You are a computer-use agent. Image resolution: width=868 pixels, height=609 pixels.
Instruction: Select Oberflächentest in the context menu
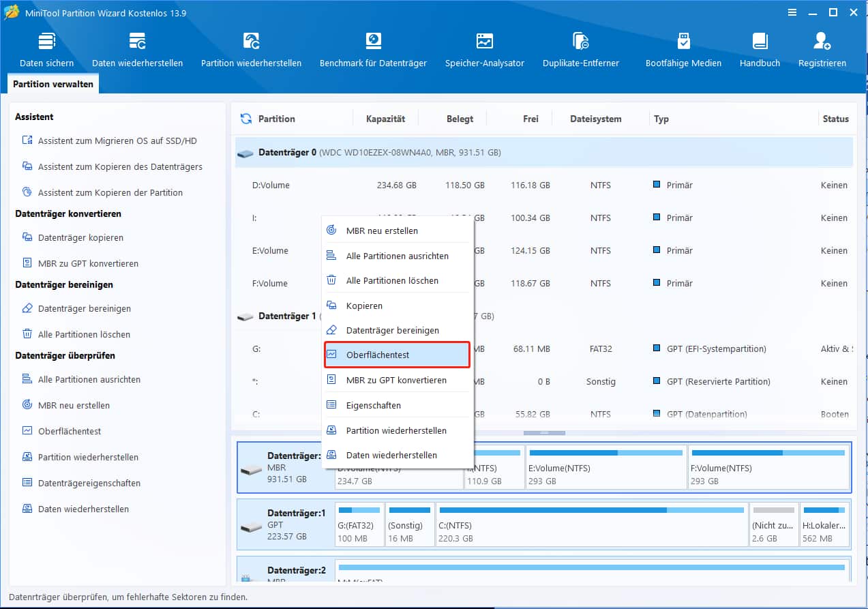[398, 355]
